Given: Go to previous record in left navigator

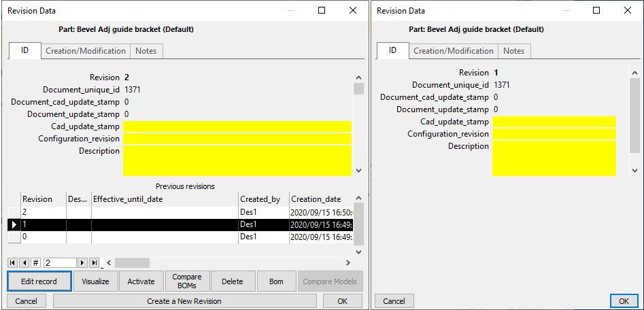Looking at the screenshot, I should coord(24,263).
